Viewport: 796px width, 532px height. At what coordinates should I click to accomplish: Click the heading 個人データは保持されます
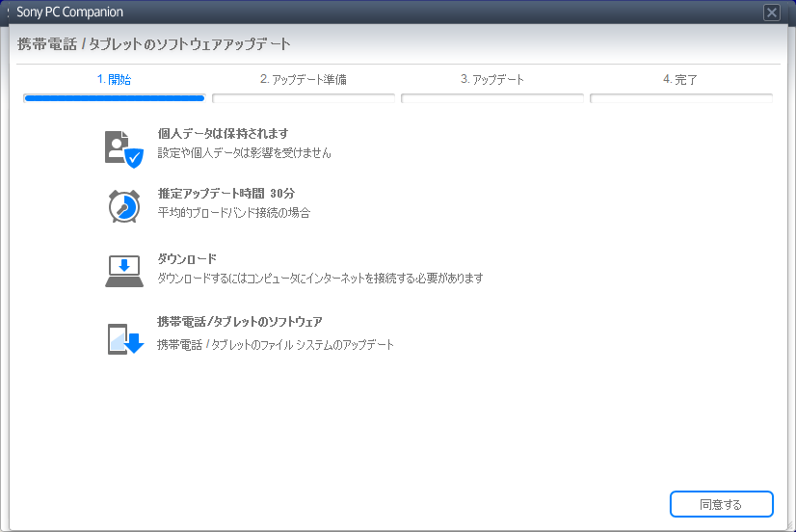223,134
